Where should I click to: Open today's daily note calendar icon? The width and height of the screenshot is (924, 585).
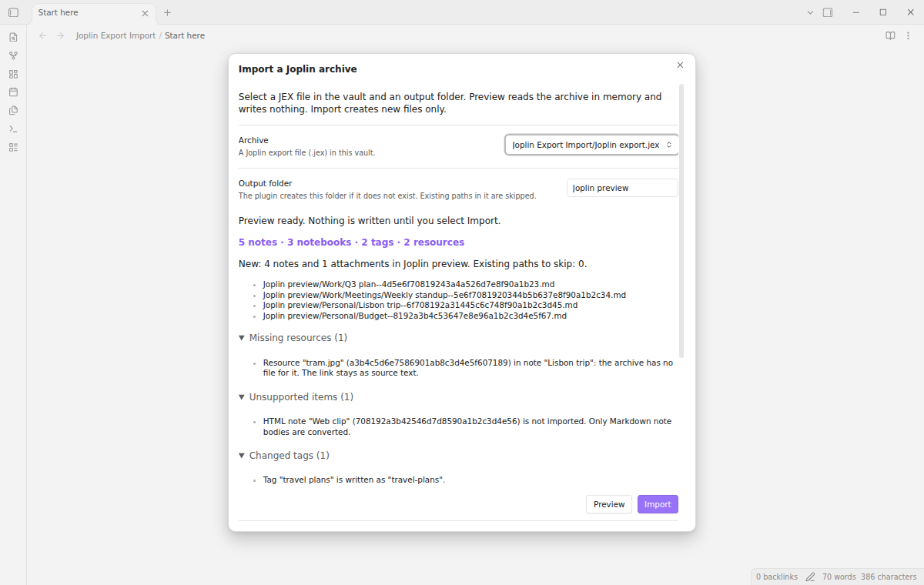[x=13, y=92]
